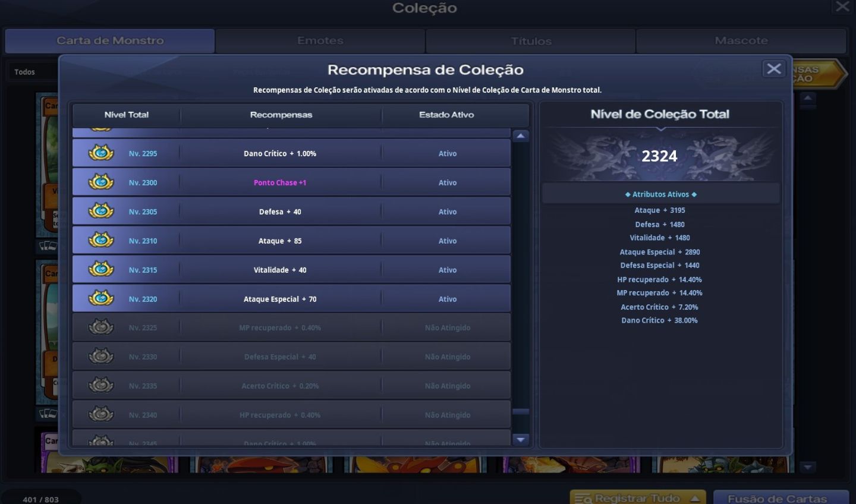This screenshot has width=856, height=504.
Task: Open the Todos filter dropdown
Action: tap(33, 72)
